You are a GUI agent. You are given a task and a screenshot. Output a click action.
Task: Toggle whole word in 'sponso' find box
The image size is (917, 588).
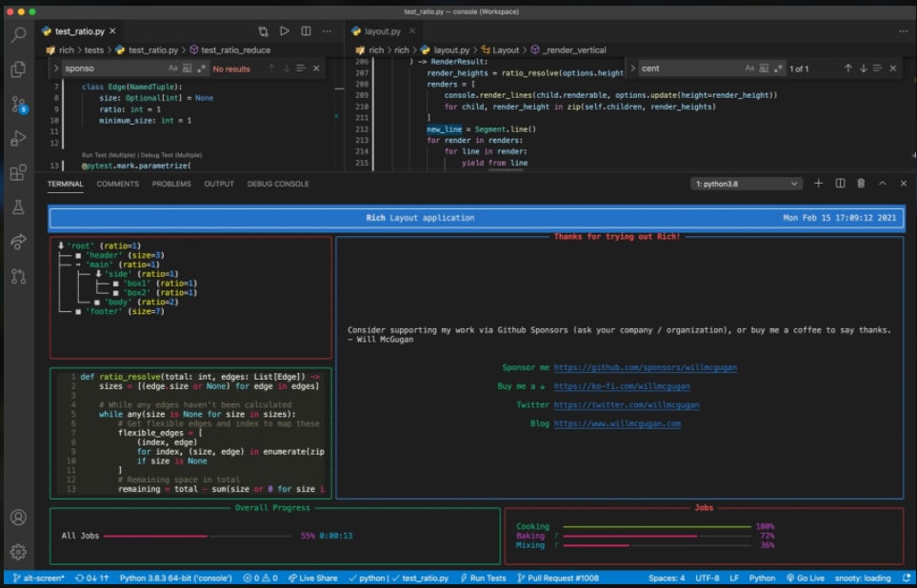(x=188, y=69)
